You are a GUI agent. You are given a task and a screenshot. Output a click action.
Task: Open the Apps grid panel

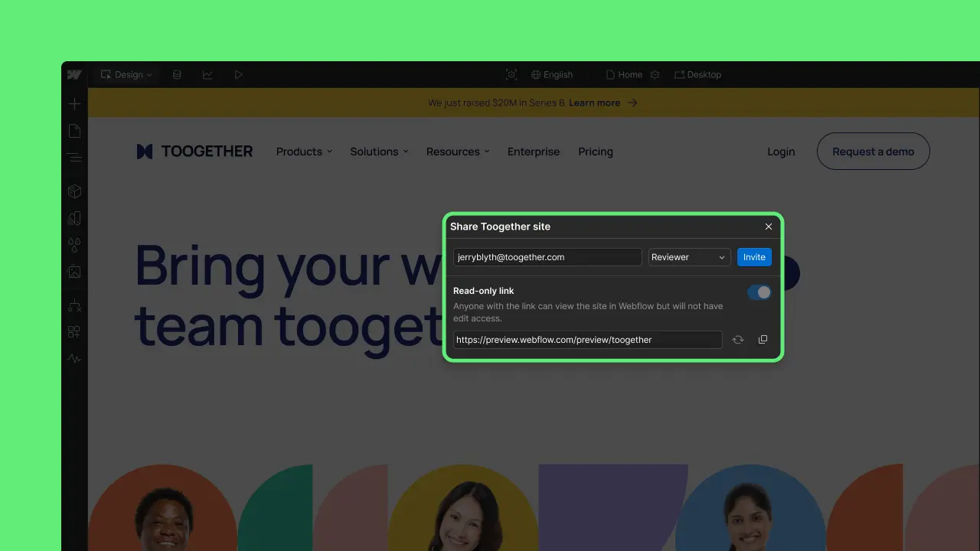tap(74, 332)
